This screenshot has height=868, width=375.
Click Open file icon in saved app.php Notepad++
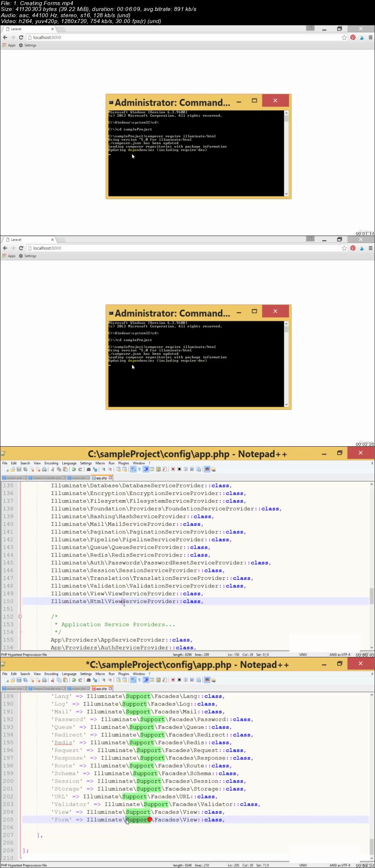[x=12, y=469]
